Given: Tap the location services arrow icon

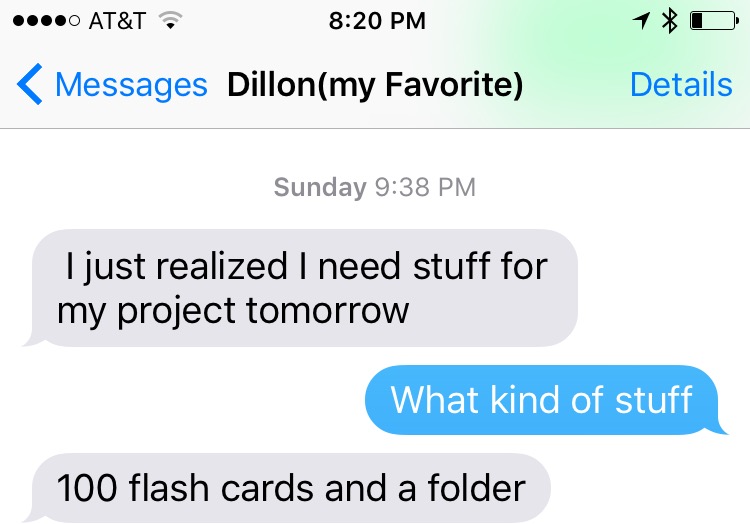Looking at the screenshot, I should coord(641,21).
